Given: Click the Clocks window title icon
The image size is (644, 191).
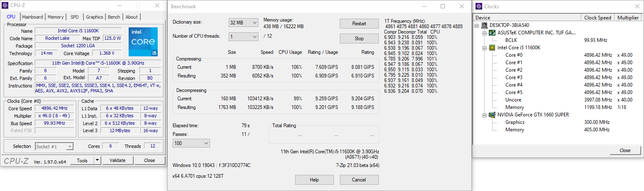Looking at the screenshot, I should point(478,6).
